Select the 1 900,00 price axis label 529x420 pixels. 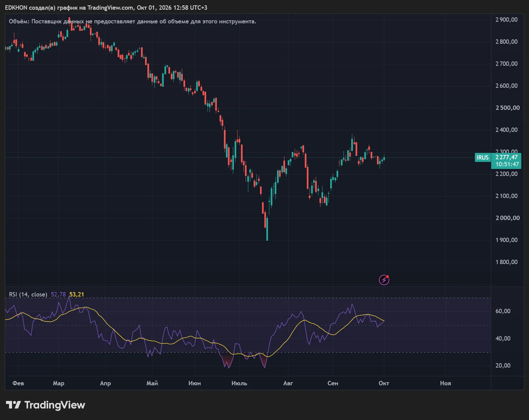[x=507, y=240]
